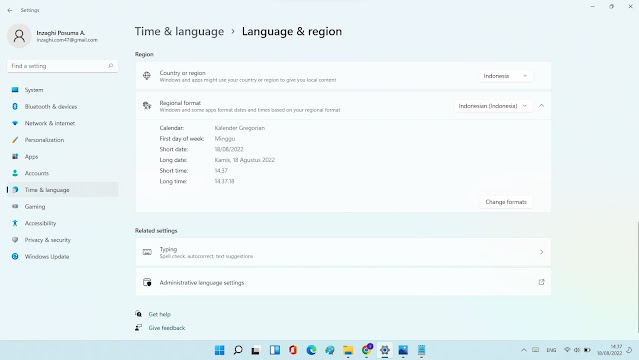Restore down the Settings window
This screenshot has width=639, height=360.
(611, 7)
